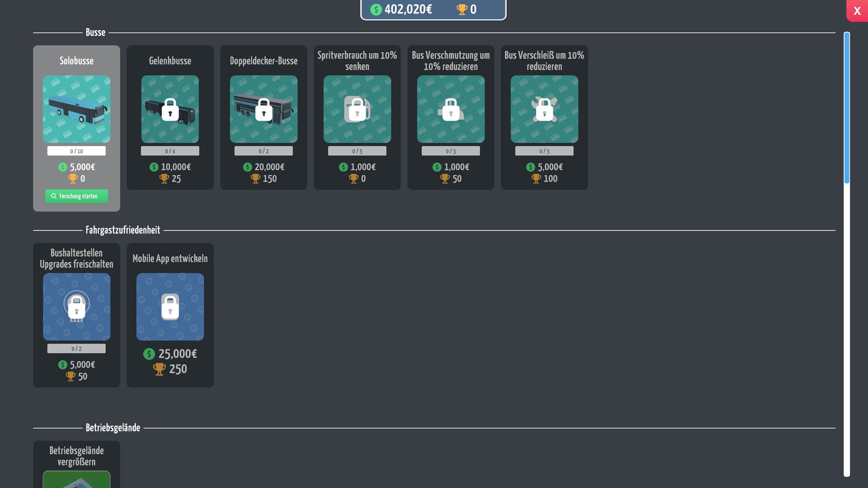
Task: Click the Busse section header
Action: tap(95, 33)
